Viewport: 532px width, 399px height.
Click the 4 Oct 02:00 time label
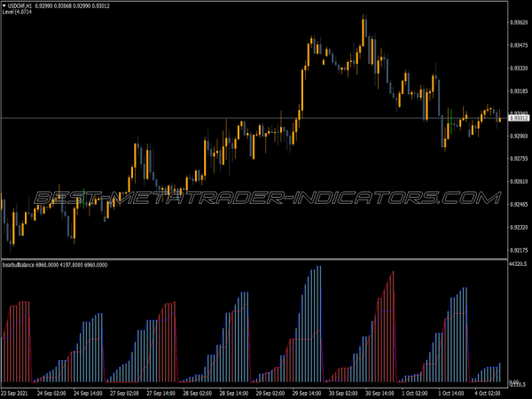[488, 393]
